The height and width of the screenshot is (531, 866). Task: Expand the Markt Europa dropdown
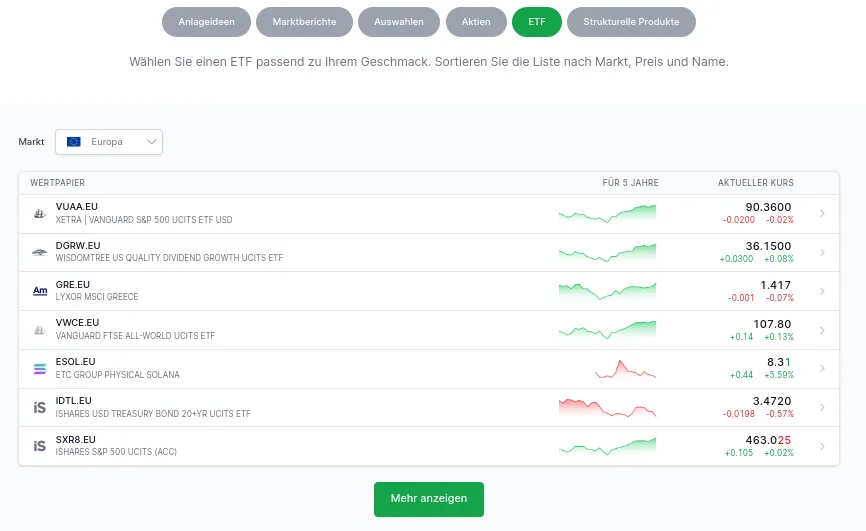pyautogui.click(x=109, y=142)
